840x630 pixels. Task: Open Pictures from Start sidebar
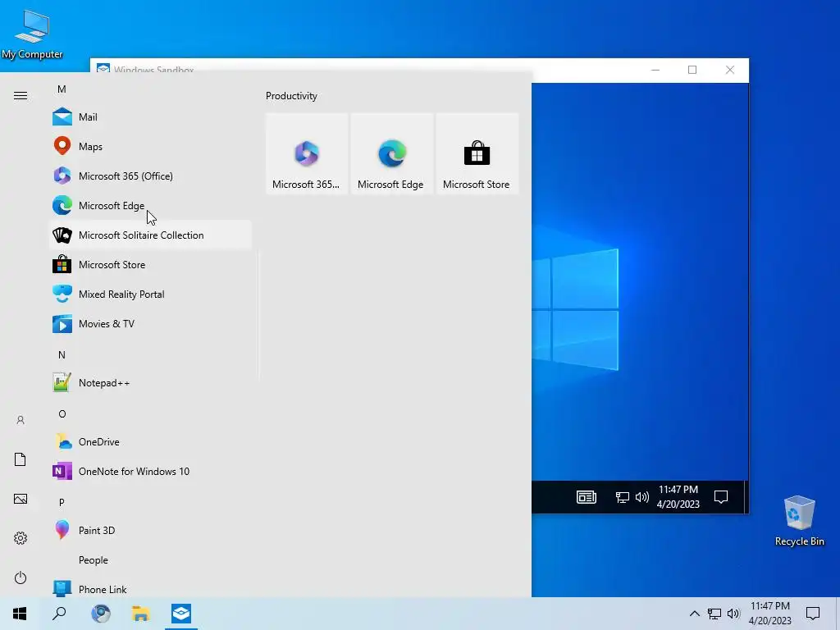tap(21, 499)
